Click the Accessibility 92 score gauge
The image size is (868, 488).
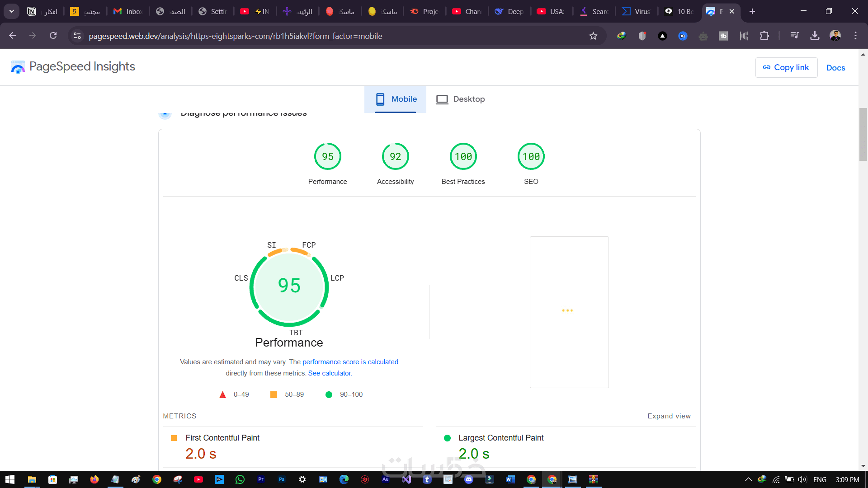395,156
